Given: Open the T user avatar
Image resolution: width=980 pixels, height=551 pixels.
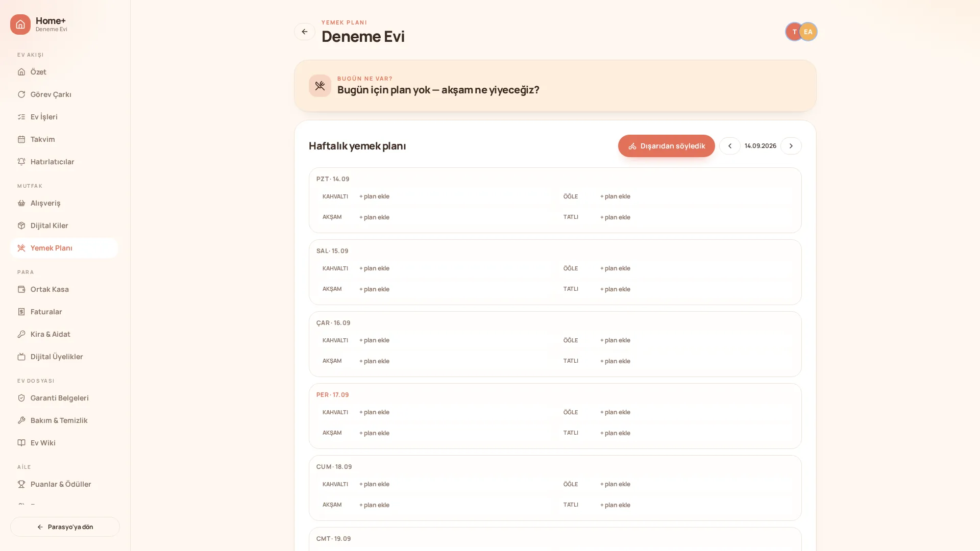Looking at the screenshot, I should tap(794, 32).
